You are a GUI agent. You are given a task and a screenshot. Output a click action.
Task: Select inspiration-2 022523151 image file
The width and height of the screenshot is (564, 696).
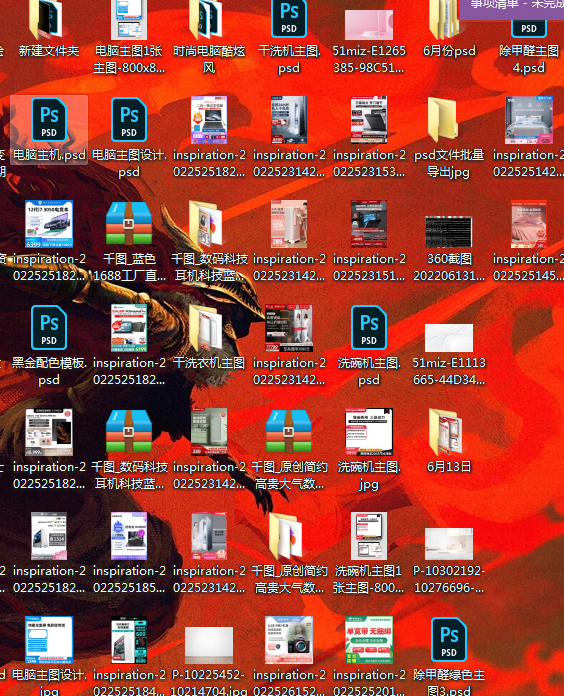[368, 224]
